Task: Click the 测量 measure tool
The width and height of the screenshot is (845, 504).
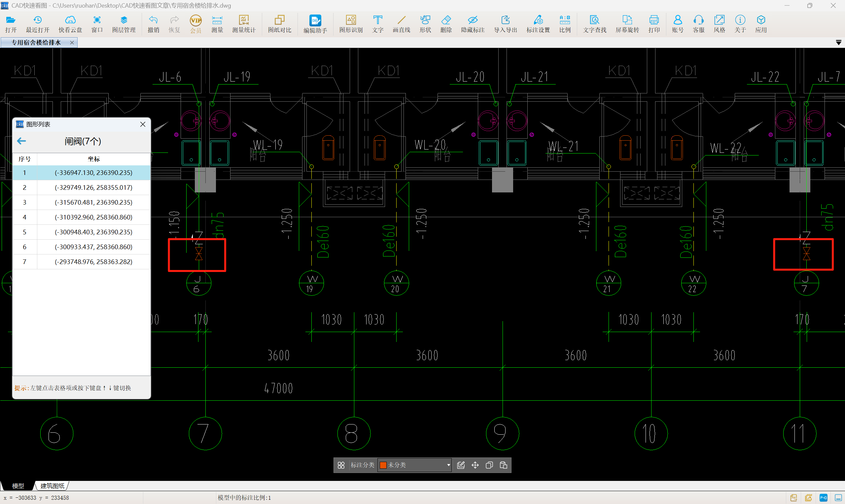Action: tap(217, 24)
